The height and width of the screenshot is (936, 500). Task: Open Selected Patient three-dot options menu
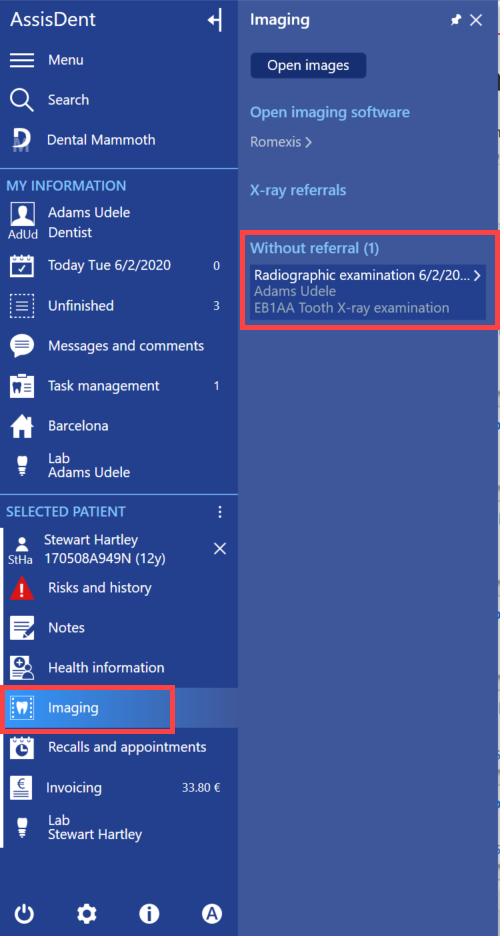(220, 512)
